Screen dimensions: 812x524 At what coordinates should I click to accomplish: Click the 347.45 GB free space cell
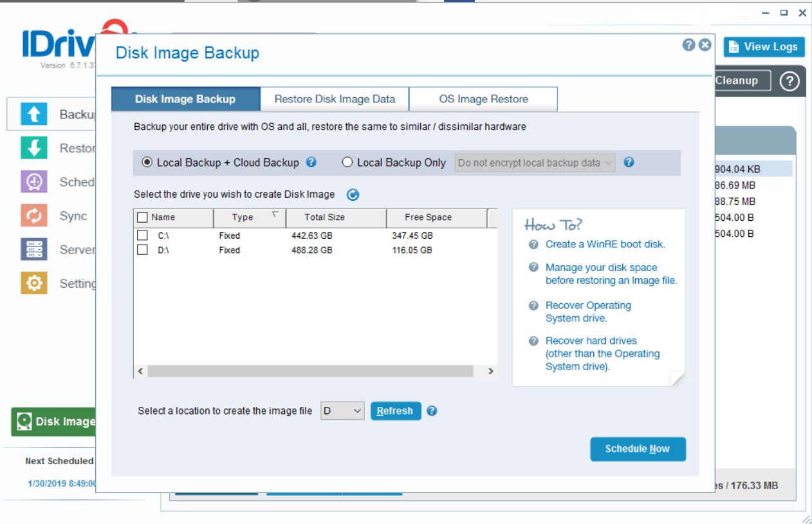tap(412, 236)
